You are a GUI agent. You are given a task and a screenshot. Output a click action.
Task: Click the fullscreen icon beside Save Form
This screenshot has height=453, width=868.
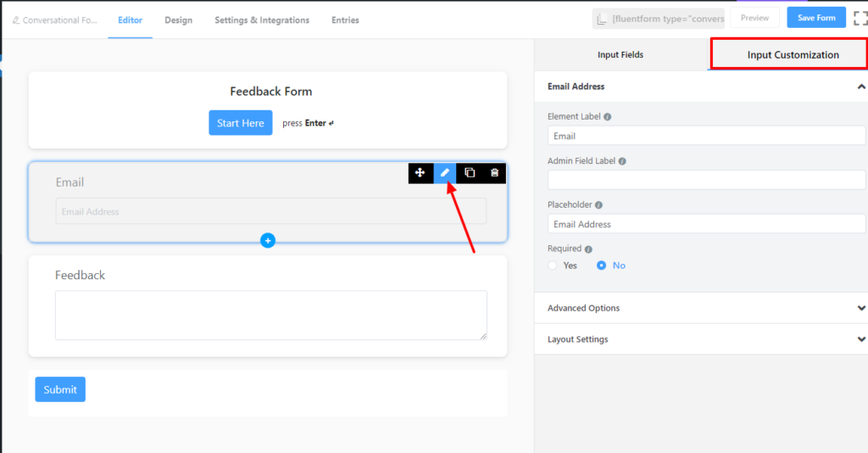860,19
